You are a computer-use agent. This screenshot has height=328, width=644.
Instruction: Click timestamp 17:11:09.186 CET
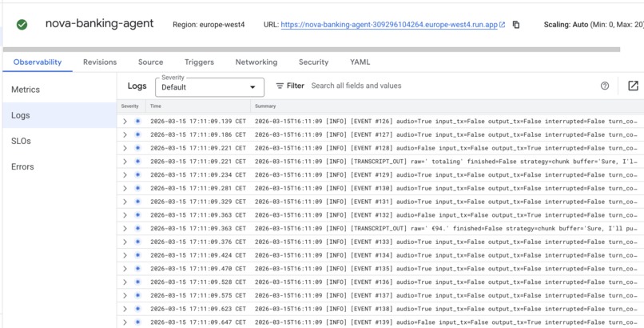[x=198, y=134]
